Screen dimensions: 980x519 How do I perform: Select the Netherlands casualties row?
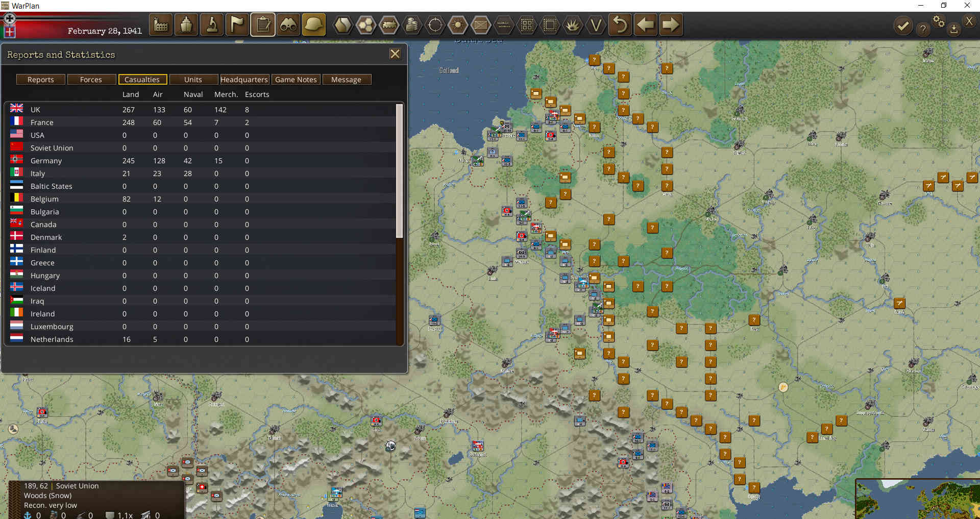tap(202, 339)
